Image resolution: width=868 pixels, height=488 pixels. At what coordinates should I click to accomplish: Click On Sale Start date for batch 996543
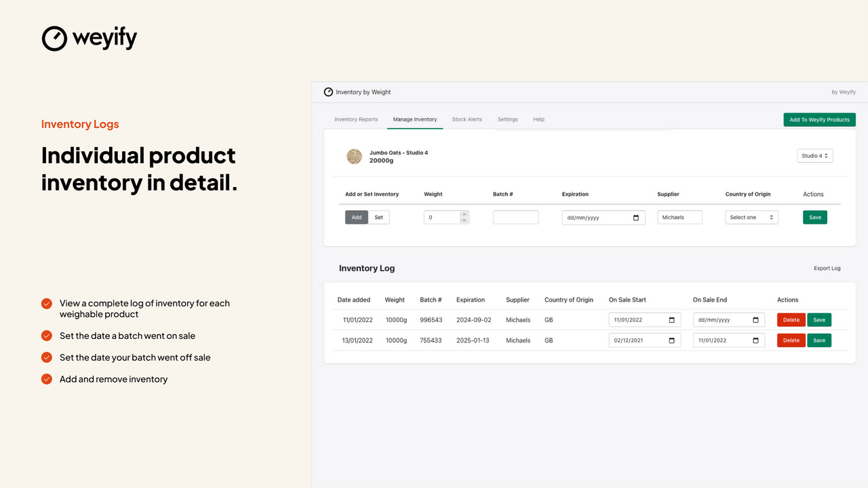(645, 320)
